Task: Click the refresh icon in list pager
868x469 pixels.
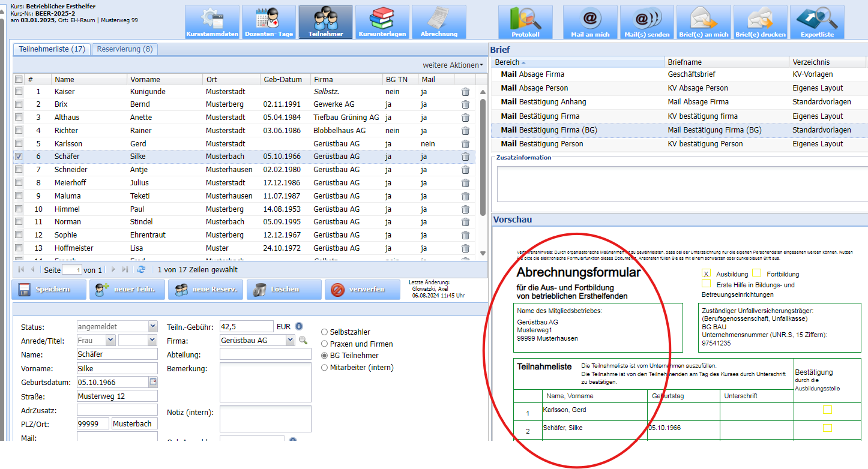Action: 142,270
